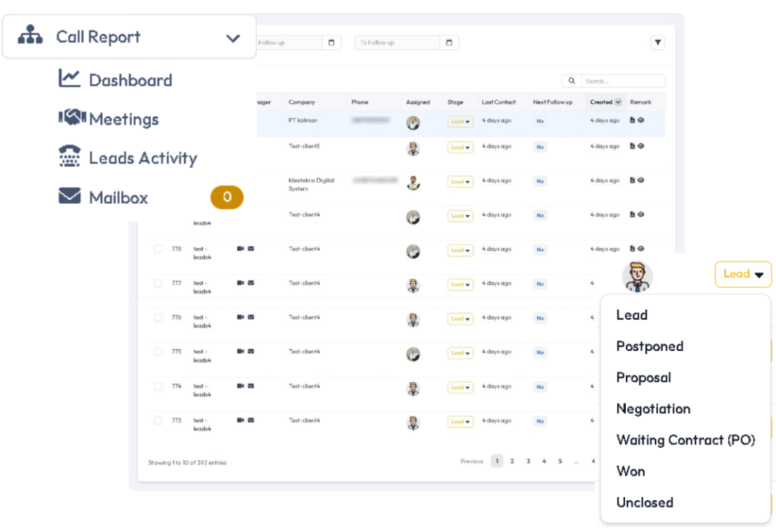Image resolution: width=776 pixels, height=532 pixels.
Task: Go to pagination page 3
Action: pyautogui.click(x=528, y=461)
